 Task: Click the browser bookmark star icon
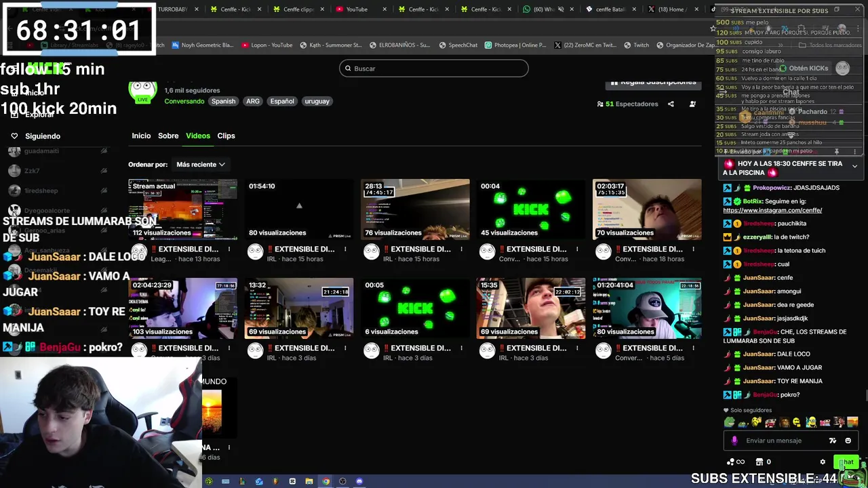tap(713, 28)
